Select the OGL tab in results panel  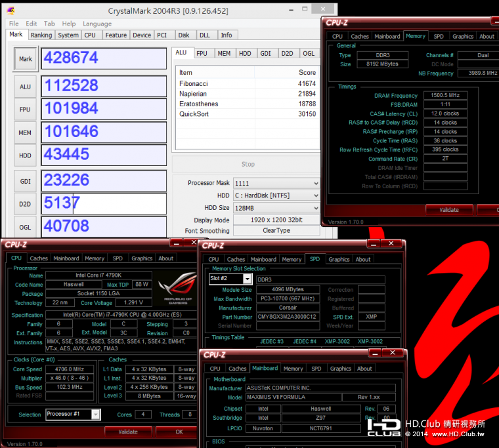pyautogui.click(x=309, y=53)
